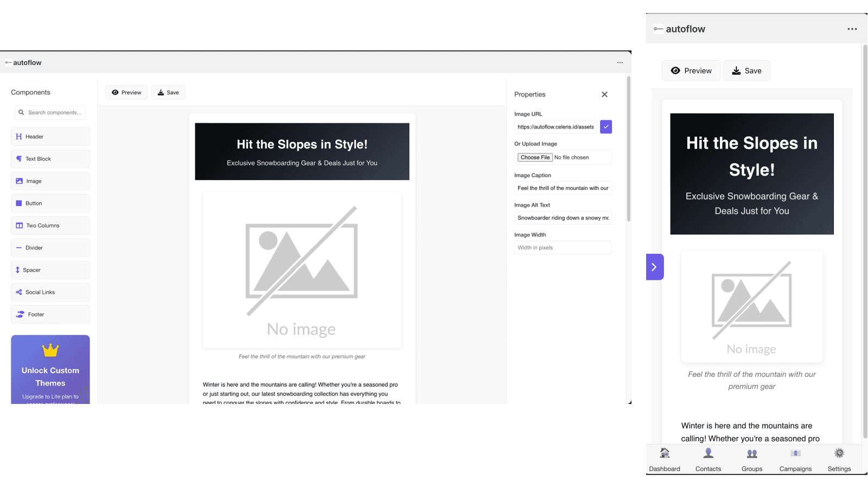Select the Spacer component icon
The height and width of the screenshot is (488, 868).
coord(19,269)
